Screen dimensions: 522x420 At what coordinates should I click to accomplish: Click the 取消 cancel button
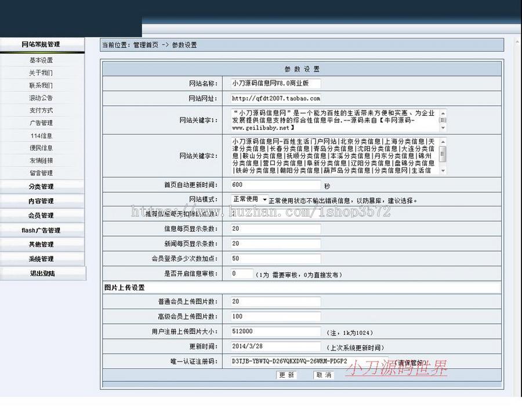[322, 375]
